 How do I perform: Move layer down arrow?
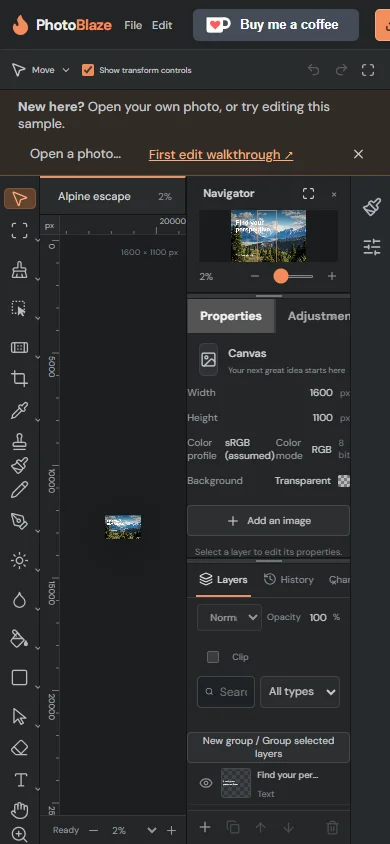pos(288,827)
